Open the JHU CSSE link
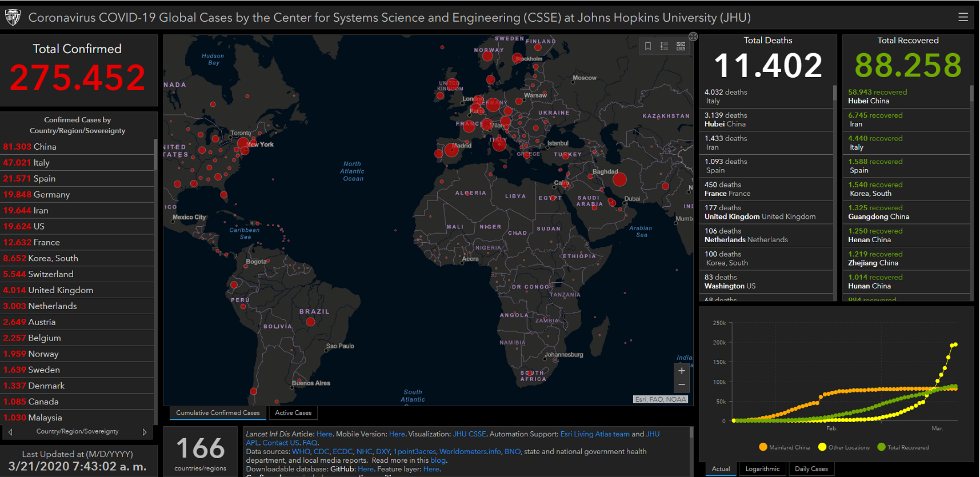The image size is (980, 477). (470, 434)
